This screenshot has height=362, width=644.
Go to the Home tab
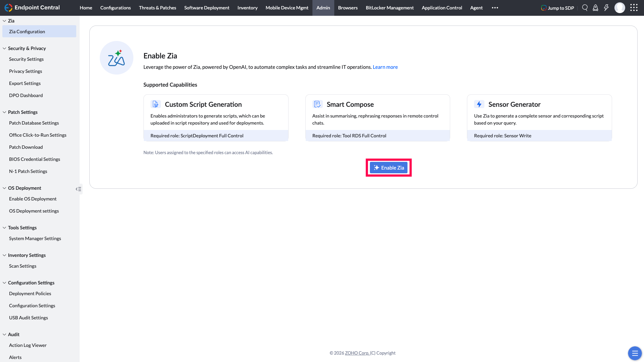point(86,8)
